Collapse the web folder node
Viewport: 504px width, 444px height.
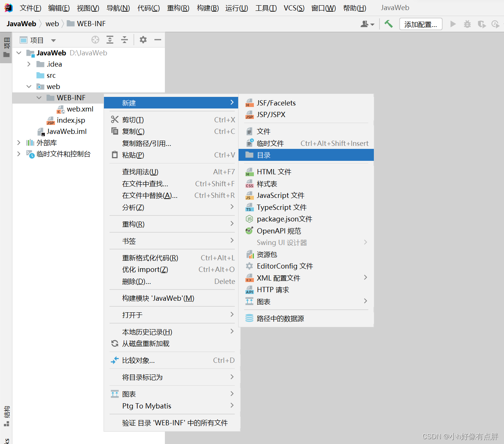coord(29,86)
